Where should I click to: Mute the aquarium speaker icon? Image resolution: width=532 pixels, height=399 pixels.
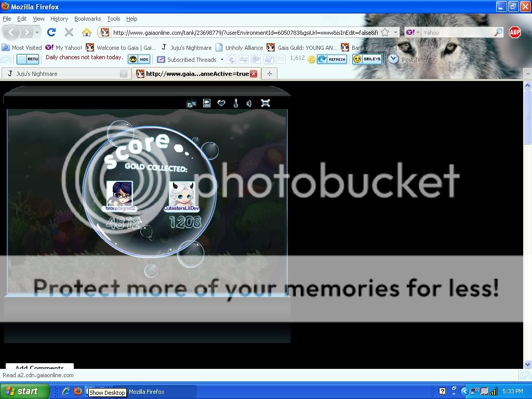pyautogui.click(x=249, y=103)
